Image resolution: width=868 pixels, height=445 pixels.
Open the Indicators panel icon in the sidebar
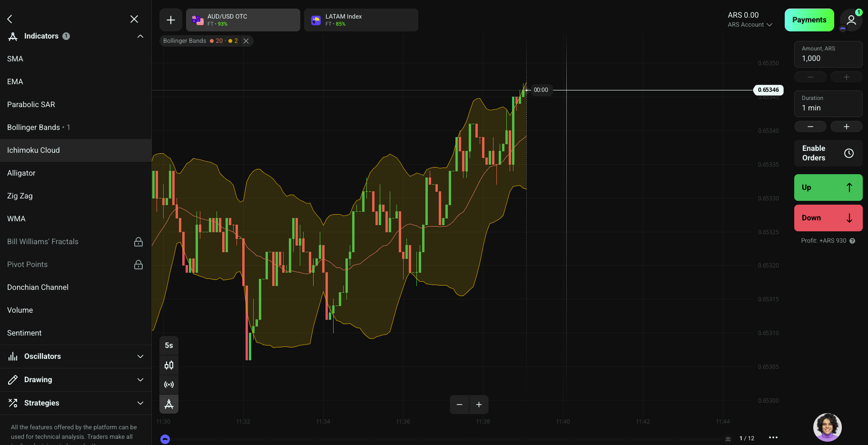(13, 36)
